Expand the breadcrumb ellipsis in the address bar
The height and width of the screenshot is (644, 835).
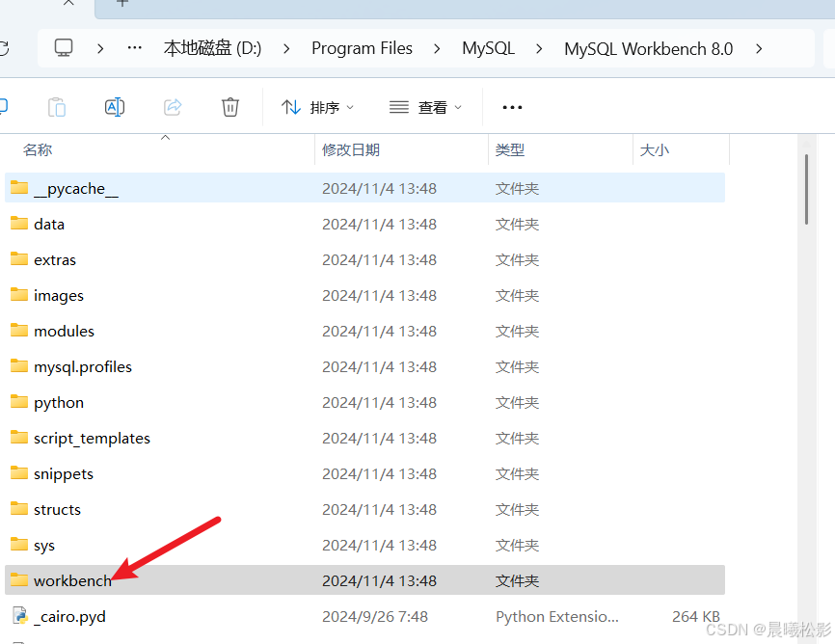click(x=133, y=48)
